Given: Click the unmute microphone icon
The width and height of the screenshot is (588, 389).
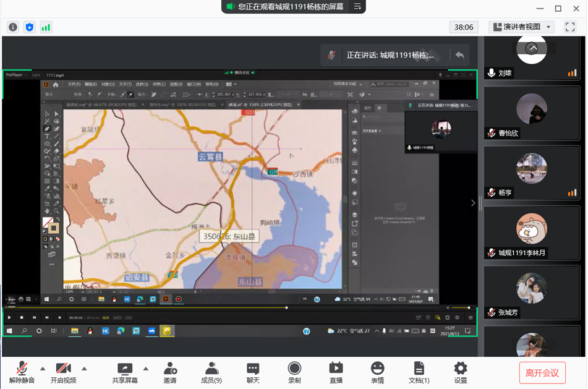Looking at the screenshot, I should 22,369.
